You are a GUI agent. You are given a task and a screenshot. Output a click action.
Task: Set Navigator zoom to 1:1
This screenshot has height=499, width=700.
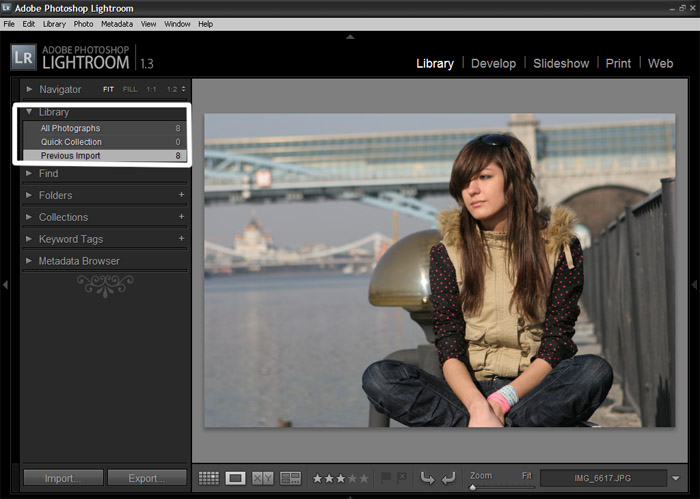pos(151,89)
